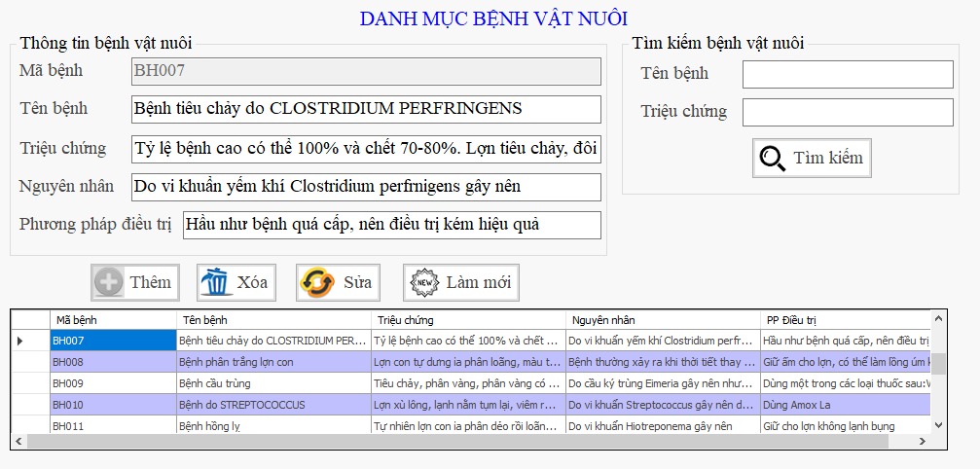Click the vertical scrollbar thumb of table

click(x=938, y=364)
